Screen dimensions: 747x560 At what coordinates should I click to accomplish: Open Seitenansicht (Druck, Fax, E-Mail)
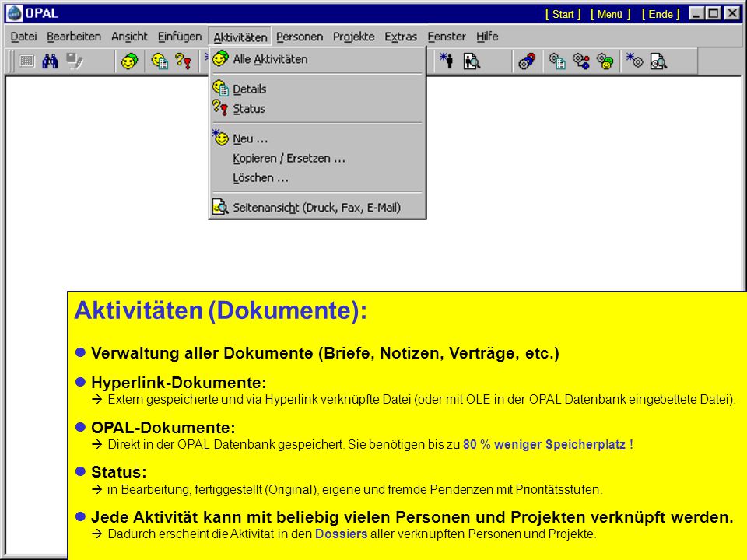(317, 207)
